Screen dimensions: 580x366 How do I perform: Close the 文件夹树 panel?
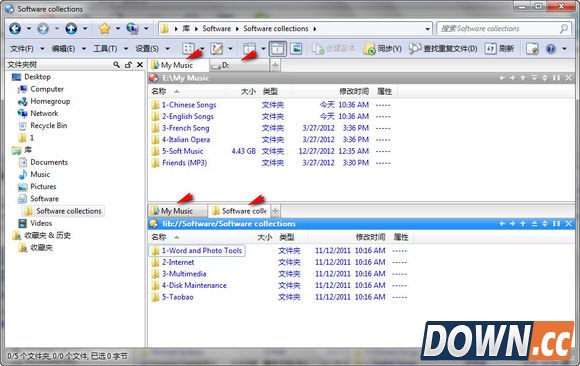(140, 65)
